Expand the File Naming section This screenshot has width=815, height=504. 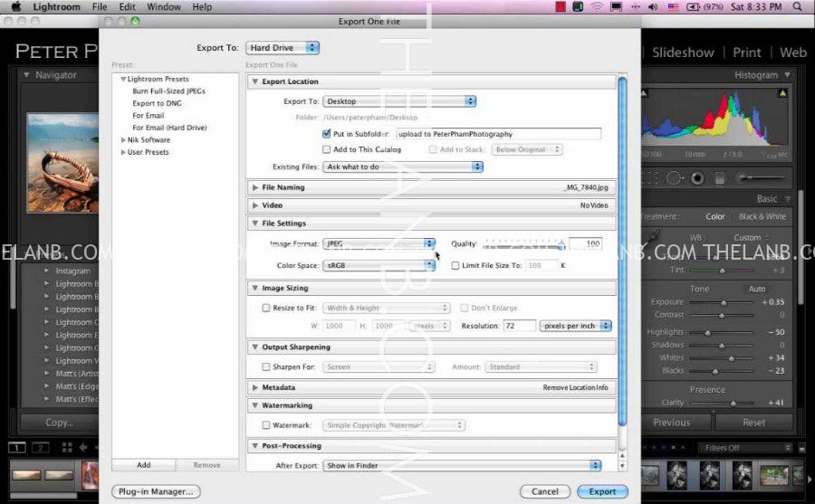[x=255, y=187]
